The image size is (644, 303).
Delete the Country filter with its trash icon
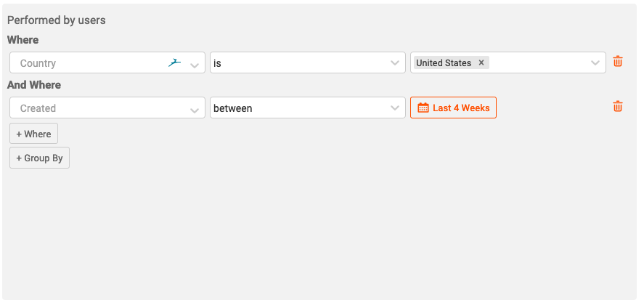pos(618,62)
